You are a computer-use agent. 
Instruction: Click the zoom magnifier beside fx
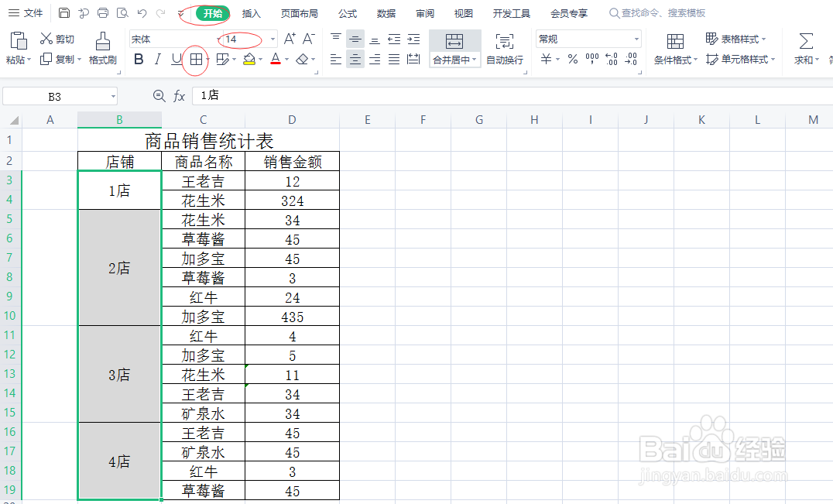[159, 95]
